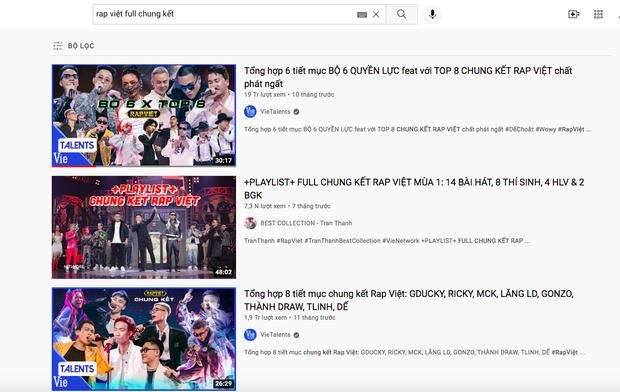Click the filter sliders icon beside BỘ LỌC
Viewport: 620px width, 392px height.
click(x=57, y=46)
